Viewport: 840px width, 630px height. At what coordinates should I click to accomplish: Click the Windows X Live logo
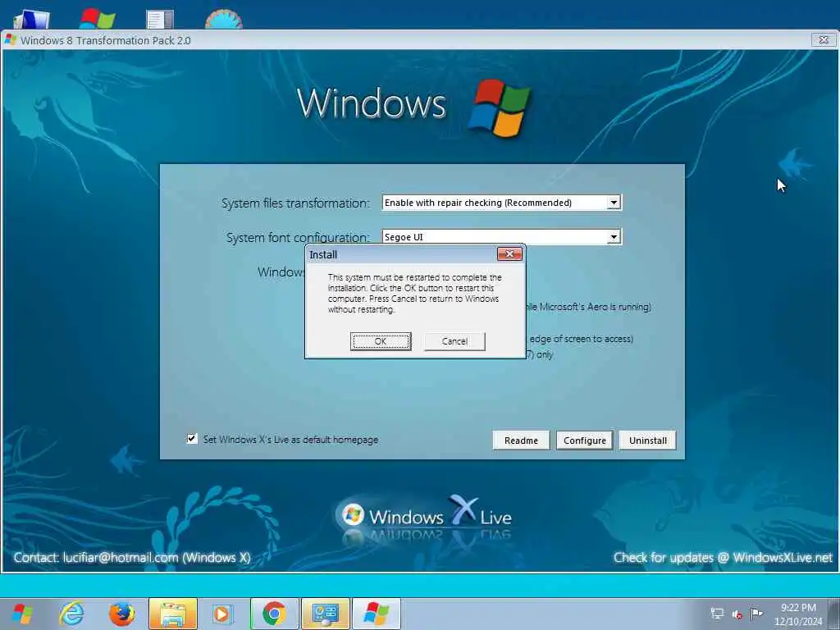click(x=424, y=514)
